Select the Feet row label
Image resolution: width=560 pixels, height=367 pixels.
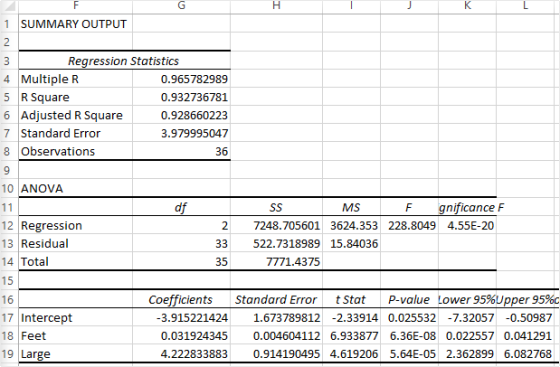click(75, 336)
